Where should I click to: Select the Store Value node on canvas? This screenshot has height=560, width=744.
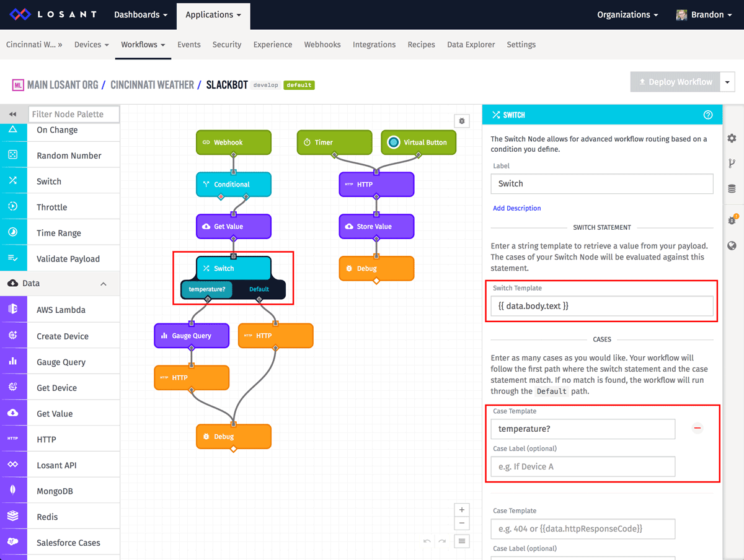tap(376, 226)
